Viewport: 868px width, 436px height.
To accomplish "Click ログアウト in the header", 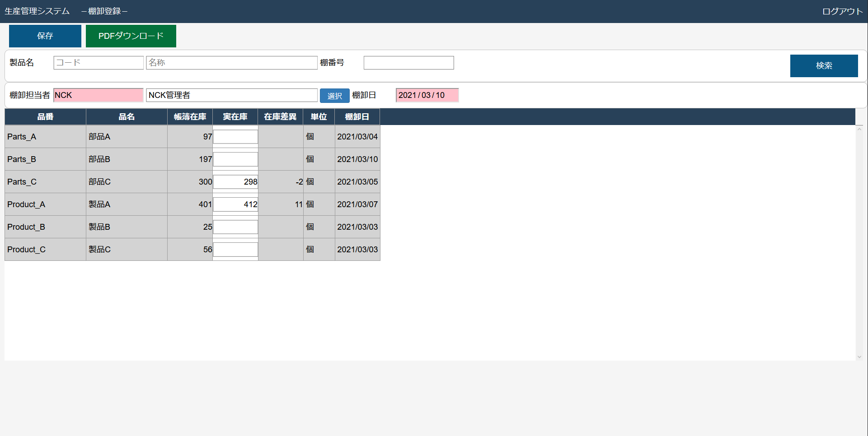I will point(842,11).
